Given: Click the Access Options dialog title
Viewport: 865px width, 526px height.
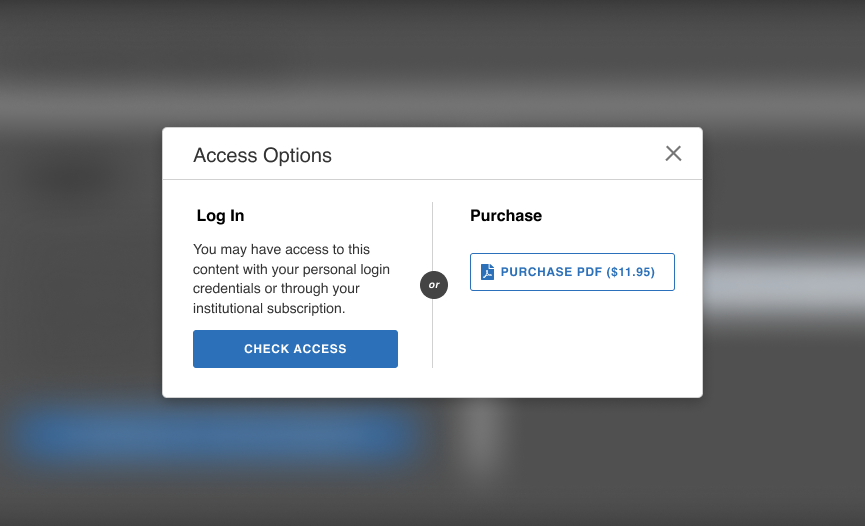Looking at the screenshot, I should point(262,155).
